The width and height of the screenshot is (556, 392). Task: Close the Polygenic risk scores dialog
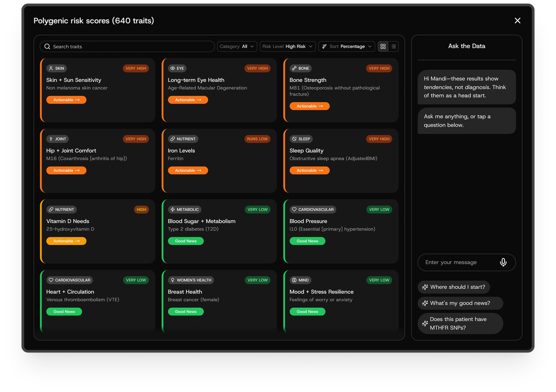(518, 20)
